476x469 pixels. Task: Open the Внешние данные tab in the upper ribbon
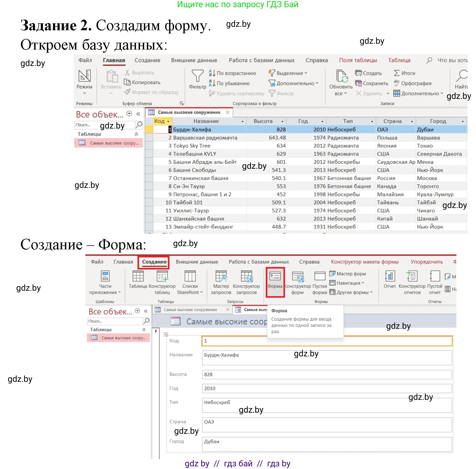pos(194,60)
